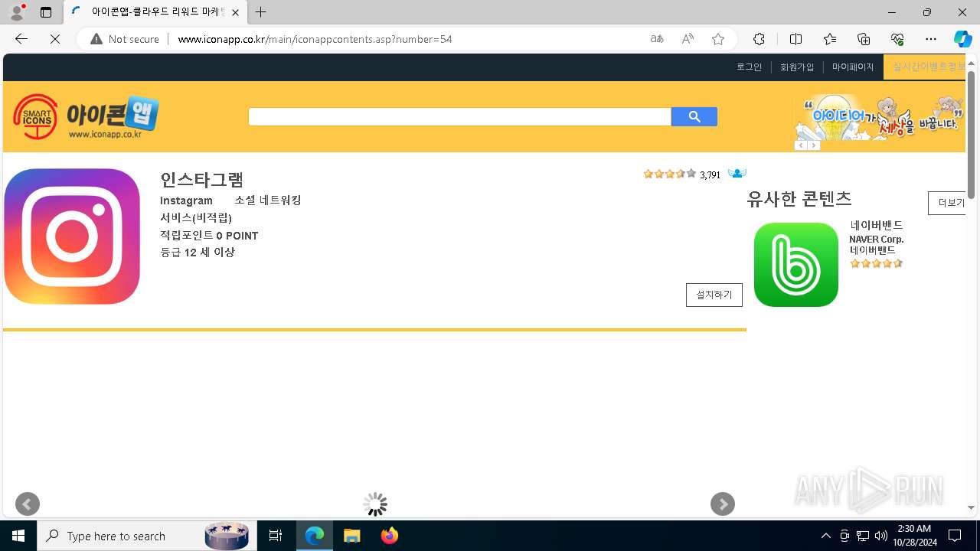
Task: Click the star rating for Instagram
Action: [x=670, y=174]
